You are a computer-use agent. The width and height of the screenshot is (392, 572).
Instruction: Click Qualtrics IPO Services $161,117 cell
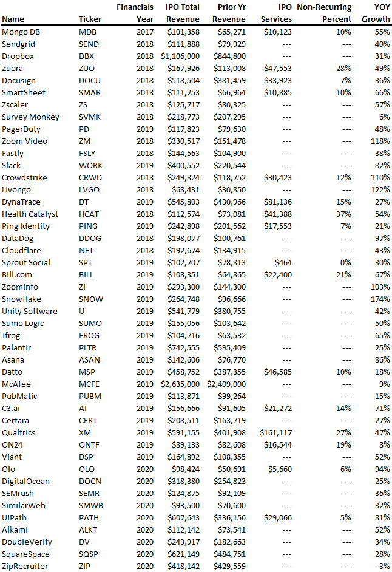coord(275,433)
